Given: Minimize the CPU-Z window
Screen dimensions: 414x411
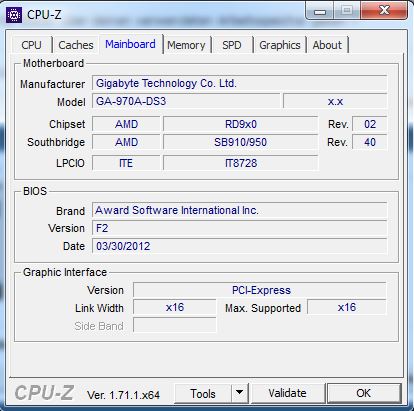Looking at the screenshot, I should pos(320,11).
